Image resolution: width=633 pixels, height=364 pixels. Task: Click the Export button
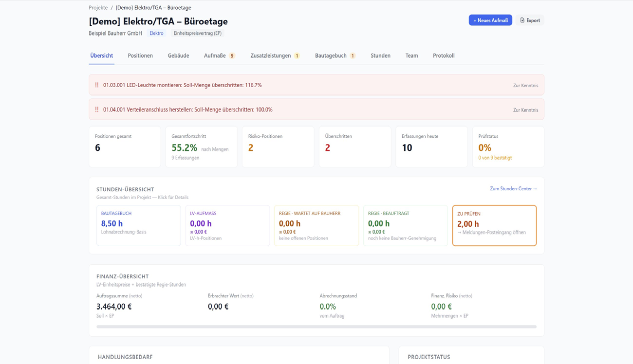pos(530,20)
